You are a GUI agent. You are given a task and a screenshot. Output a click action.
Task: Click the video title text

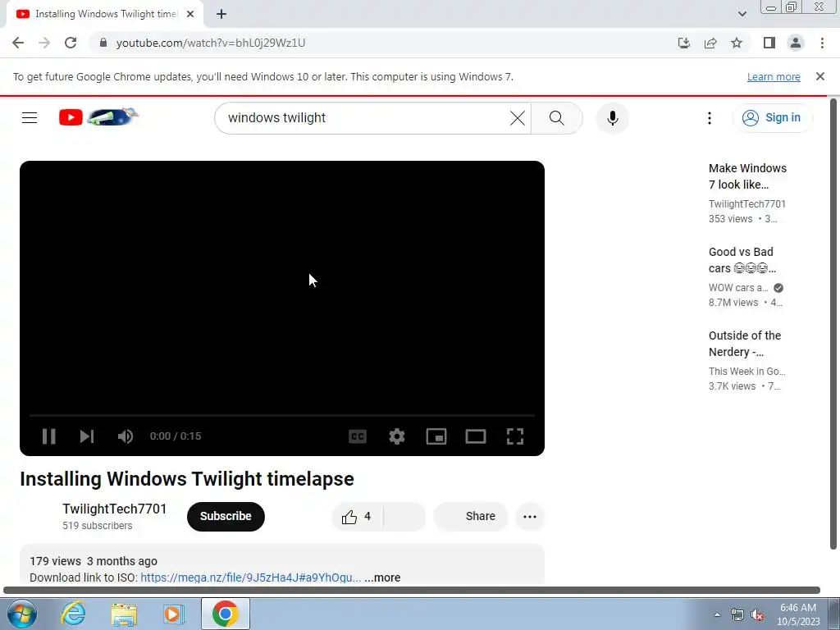coord(187,479)
